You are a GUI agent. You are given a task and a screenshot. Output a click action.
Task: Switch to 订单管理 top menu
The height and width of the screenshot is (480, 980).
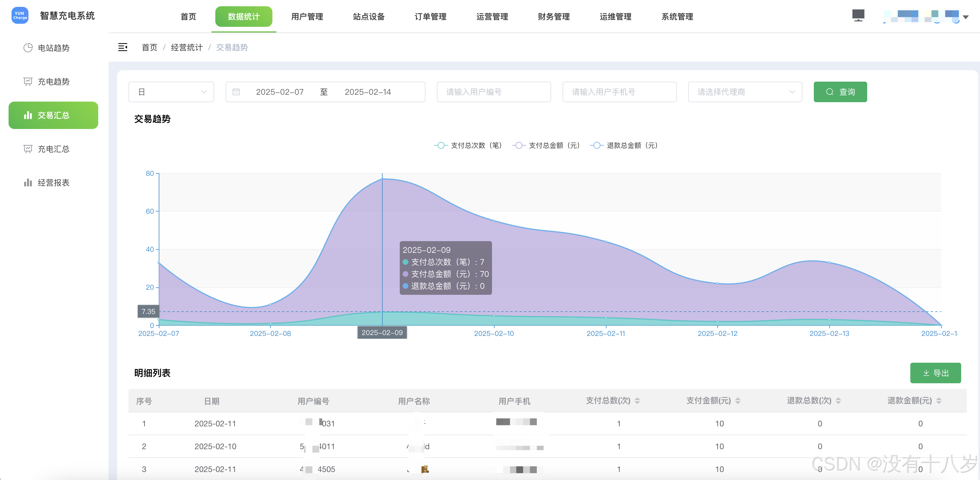(x=430, y=17)
